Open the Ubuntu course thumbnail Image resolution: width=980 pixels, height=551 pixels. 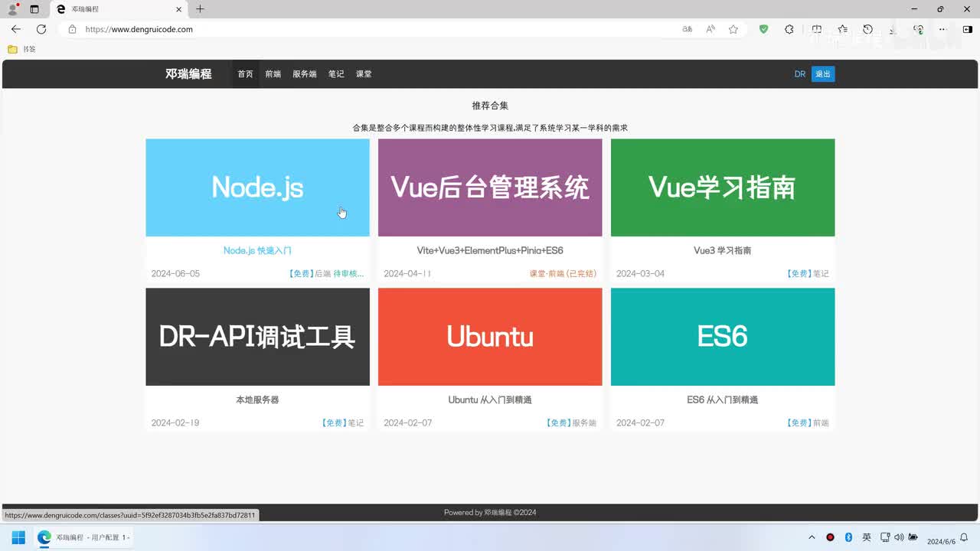pyautogui.click(x=490, y=337)
